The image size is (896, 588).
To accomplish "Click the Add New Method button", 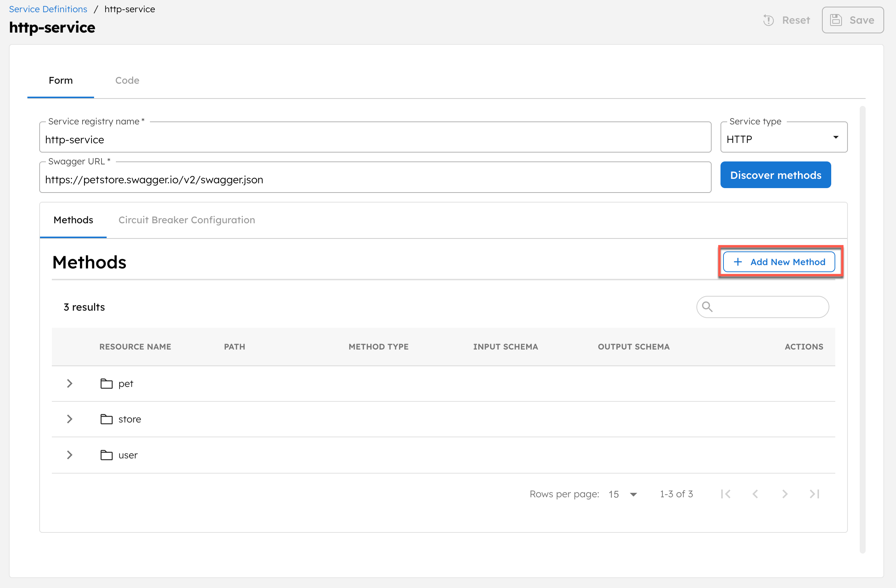I will tap(779, 262).
